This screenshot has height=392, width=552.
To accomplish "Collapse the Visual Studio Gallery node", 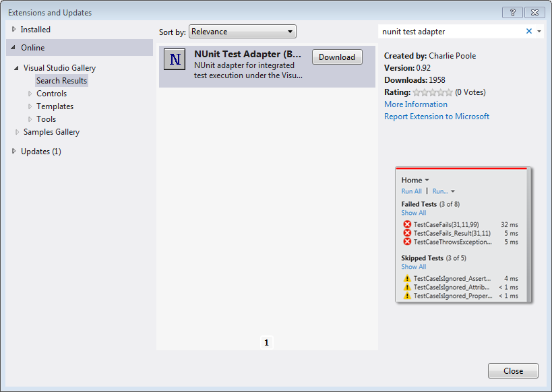I will (16, 68).
